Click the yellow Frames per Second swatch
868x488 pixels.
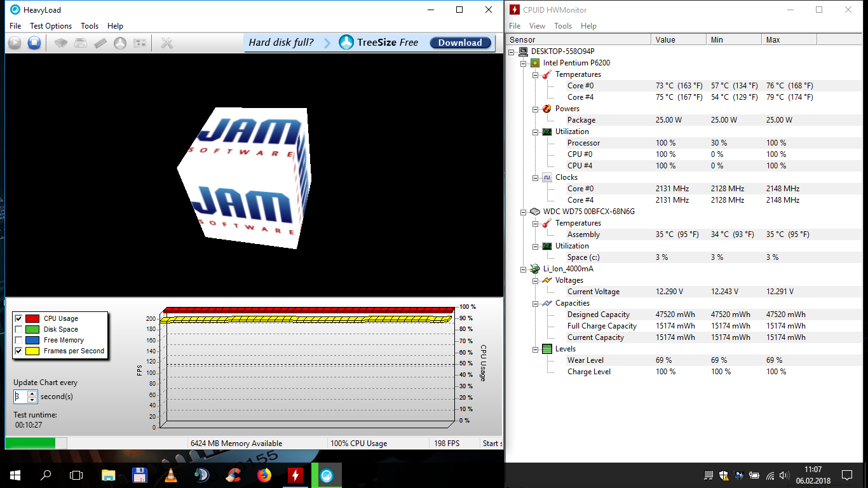[x=32, y=351]
